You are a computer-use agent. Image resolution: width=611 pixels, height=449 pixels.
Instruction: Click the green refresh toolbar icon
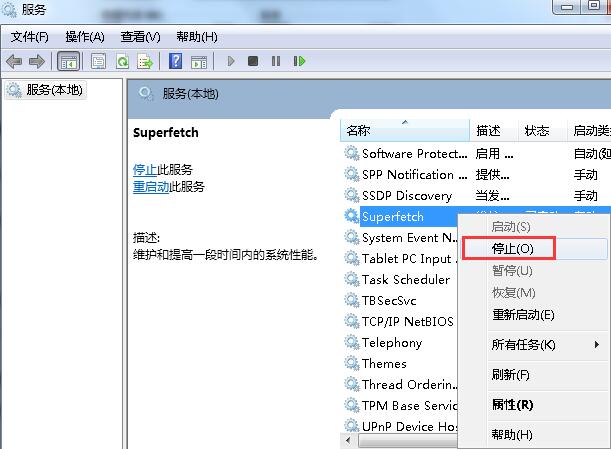(x=122, y=61)
